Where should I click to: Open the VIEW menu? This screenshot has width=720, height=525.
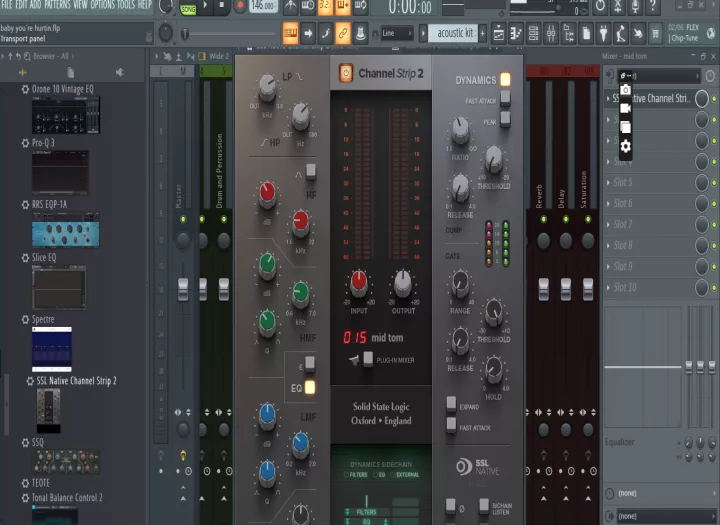pyautogui.click(x=80, y=5)
